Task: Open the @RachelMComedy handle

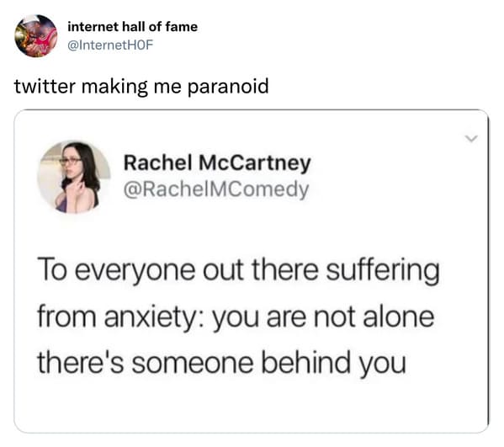Action: click(x=216, y=189)
